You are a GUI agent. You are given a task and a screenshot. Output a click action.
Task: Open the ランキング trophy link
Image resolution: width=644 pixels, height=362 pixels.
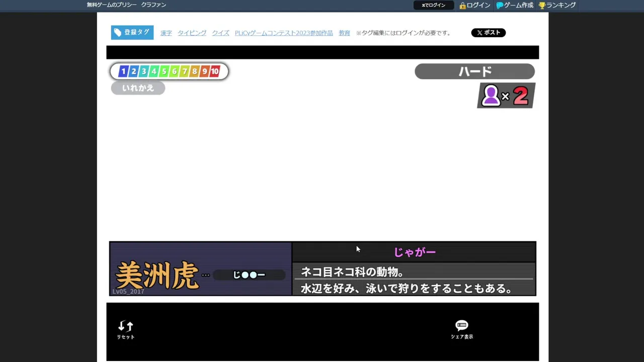pyautogui.click(x=557, y=5)
